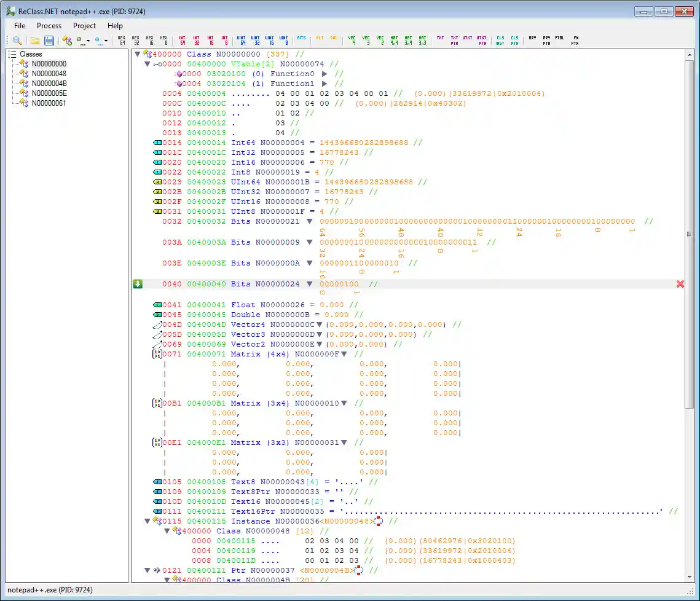Choose the Mat 4x4 node type
This screenshot has height=601, width=700.
(x=395, y=41)
